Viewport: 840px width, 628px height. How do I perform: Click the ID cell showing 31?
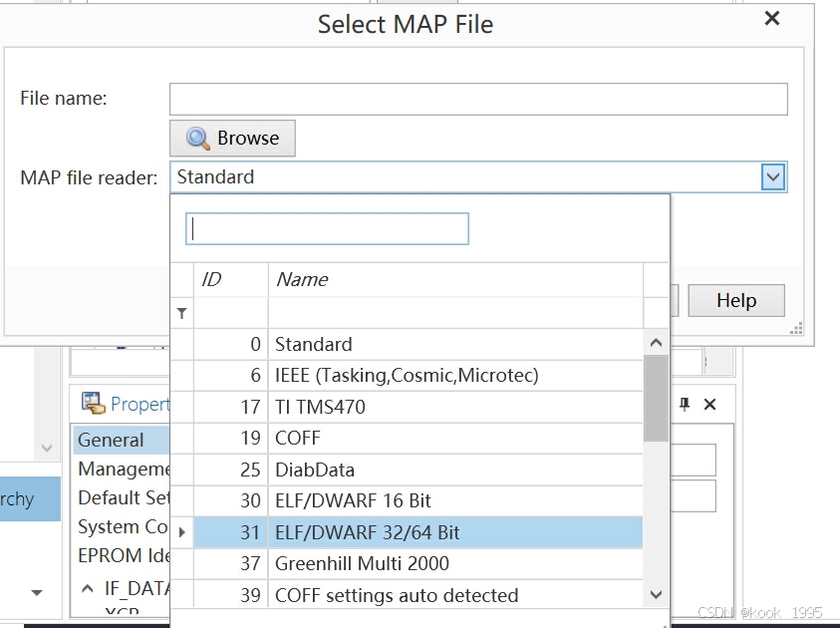231,532
